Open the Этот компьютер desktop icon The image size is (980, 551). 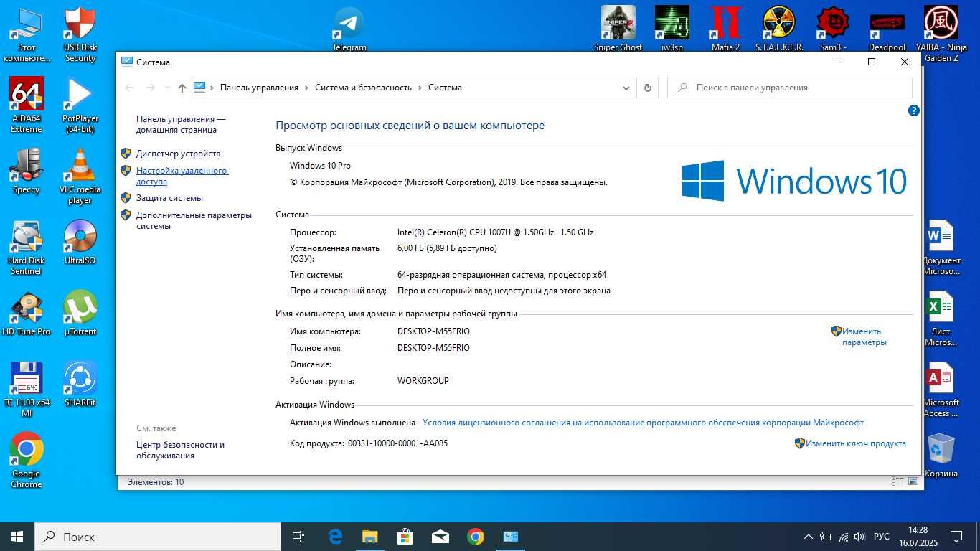coord(27,34)
